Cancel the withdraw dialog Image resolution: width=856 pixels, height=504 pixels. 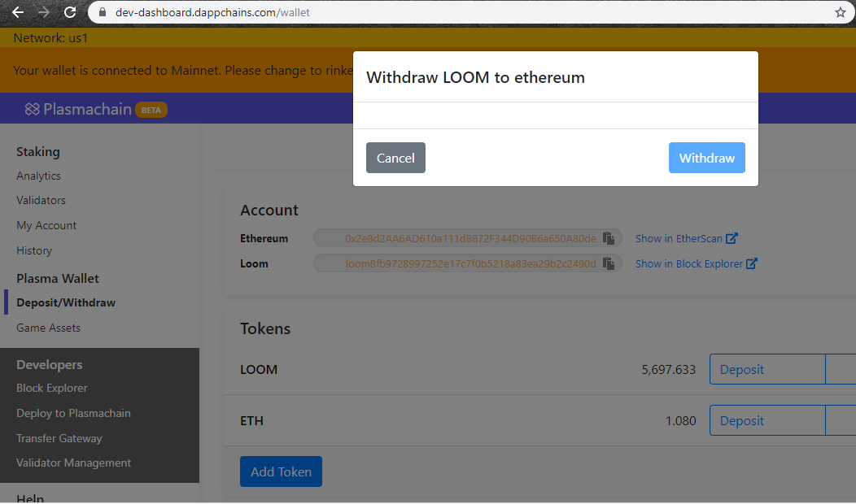395,158
